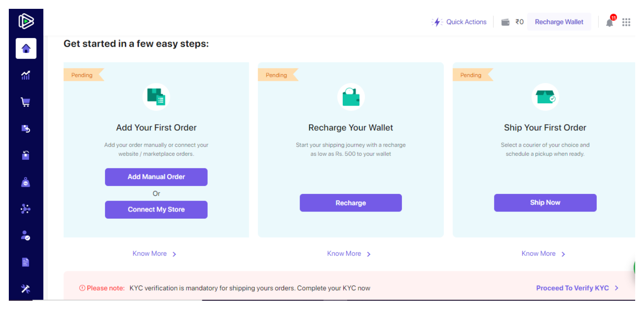Click the Add Your First Order package icon
The image size is (644, 310).
156,97
